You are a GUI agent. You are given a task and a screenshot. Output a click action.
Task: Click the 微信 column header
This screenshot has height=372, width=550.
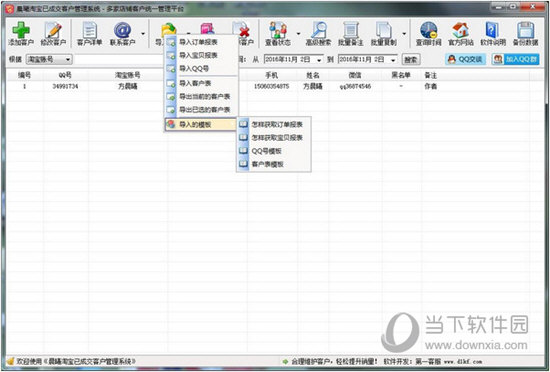(355, 75)
